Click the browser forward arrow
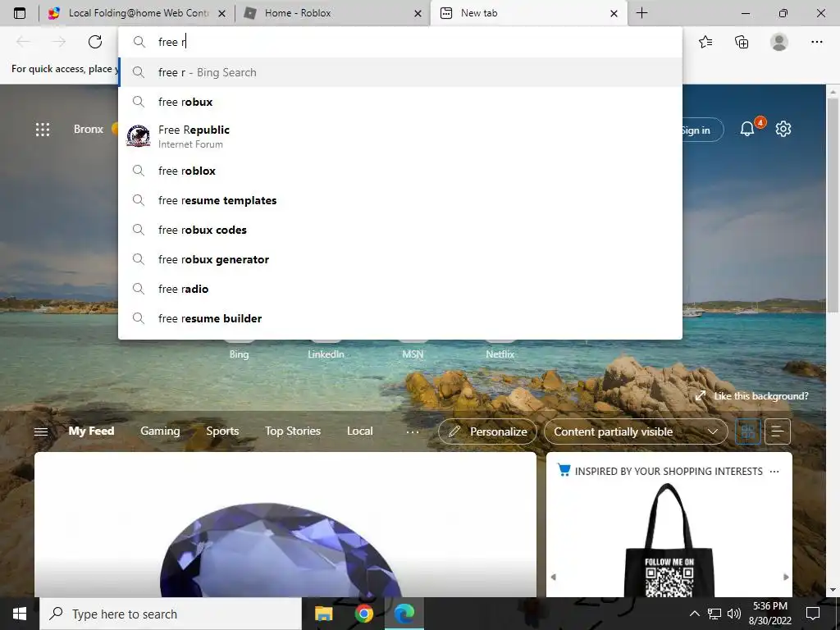 tap(59, 42)
